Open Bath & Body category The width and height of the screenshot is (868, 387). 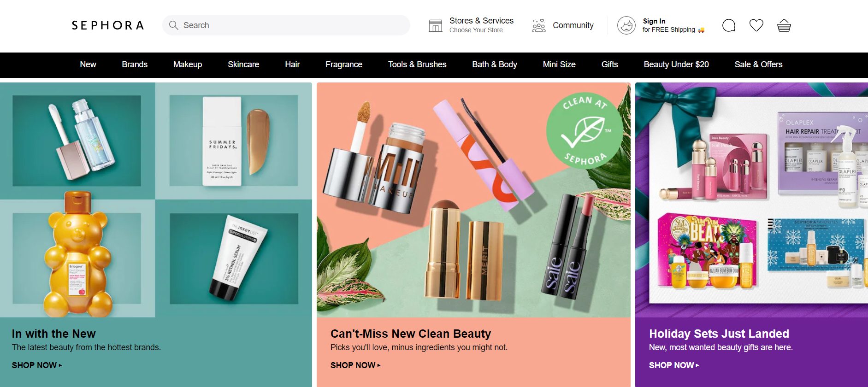pyautogui.click(x=495, y=64)
